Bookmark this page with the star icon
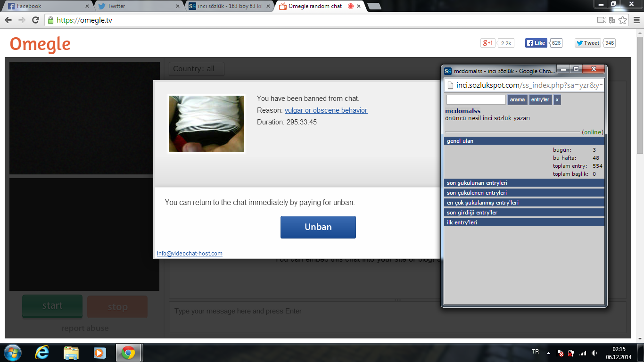 622,20
